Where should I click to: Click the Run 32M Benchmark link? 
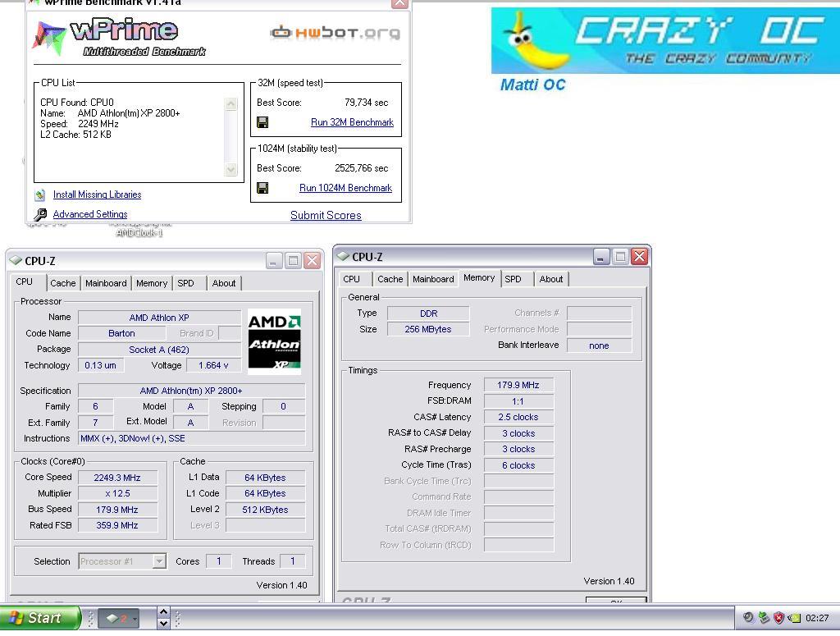(352, 122)
